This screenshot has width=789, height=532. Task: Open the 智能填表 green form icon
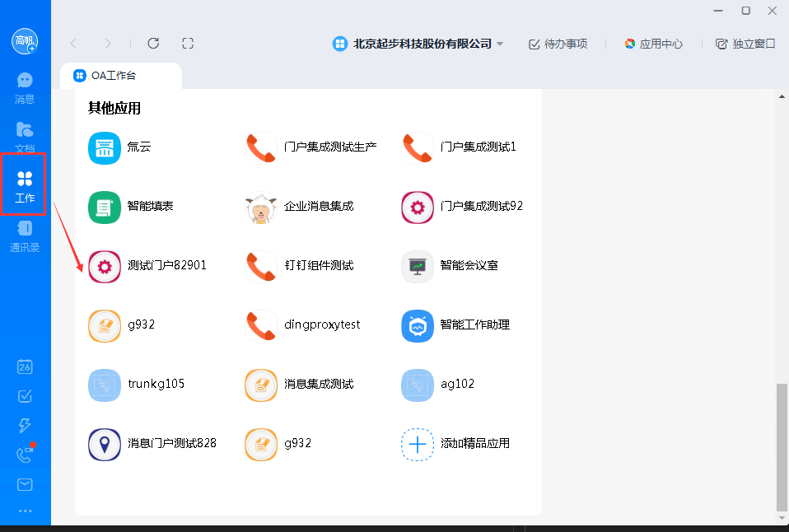click(x=104, y=208)
